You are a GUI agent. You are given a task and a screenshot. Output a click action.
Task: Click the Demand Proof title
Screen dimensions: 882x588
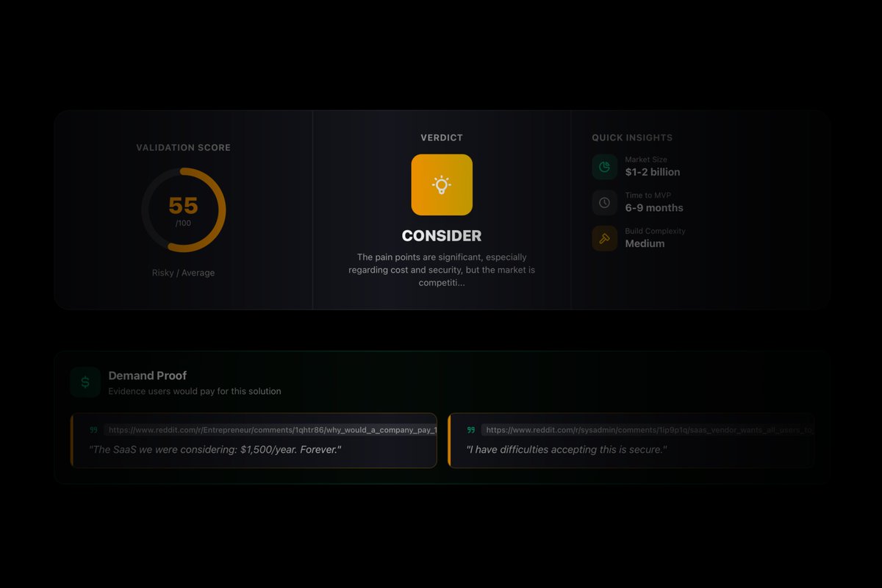pos(148,376)
